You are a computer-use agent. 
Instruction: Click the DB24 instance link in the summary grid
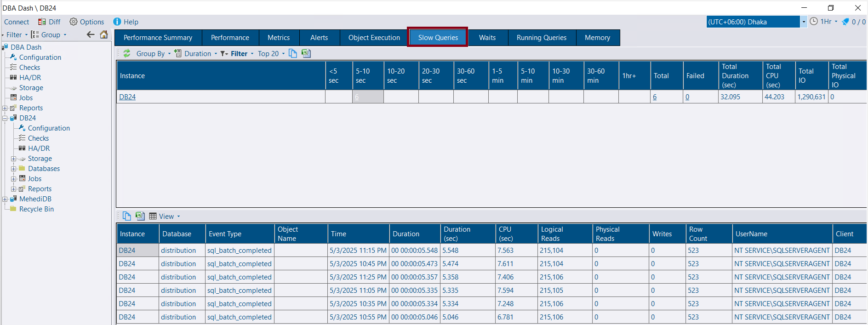[127, 97]
